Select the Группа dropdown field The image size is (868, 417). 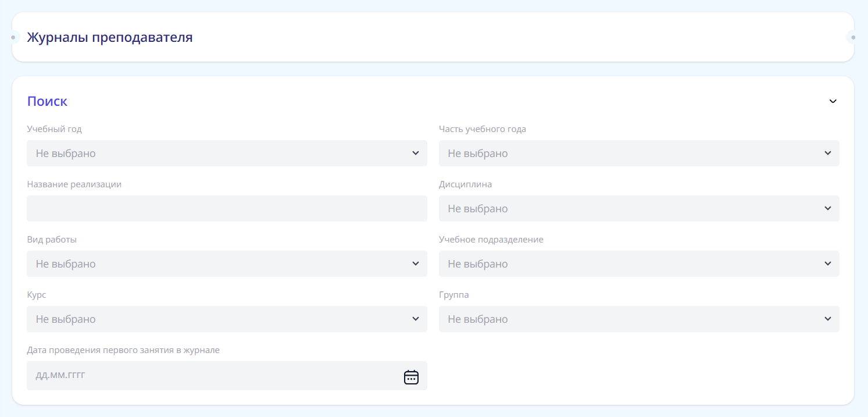tap(638, 319)
